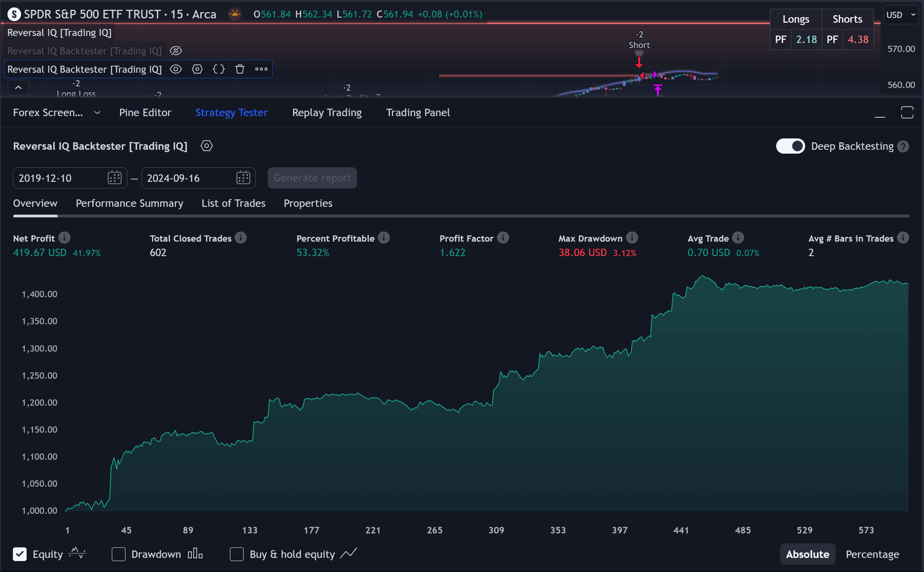Click the Longs PF 2.18 value
Screen dimensions: 924x572
tap(806, 39)
